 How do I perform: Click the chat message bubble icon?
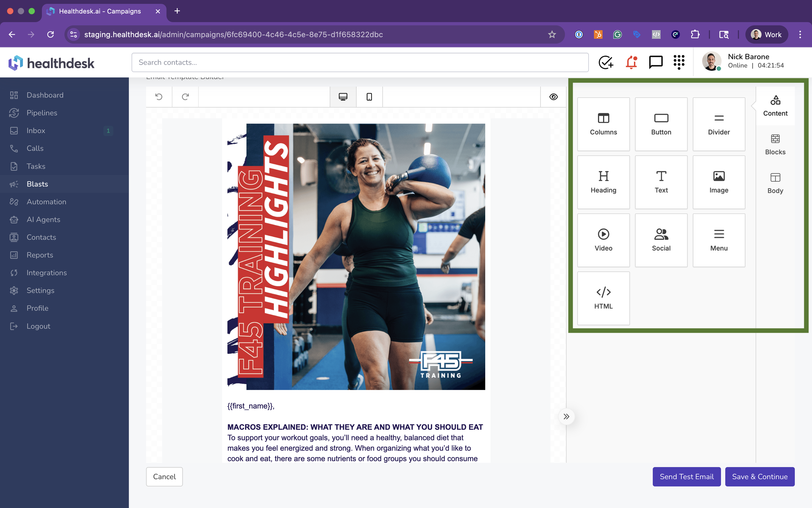click(655, 62)
